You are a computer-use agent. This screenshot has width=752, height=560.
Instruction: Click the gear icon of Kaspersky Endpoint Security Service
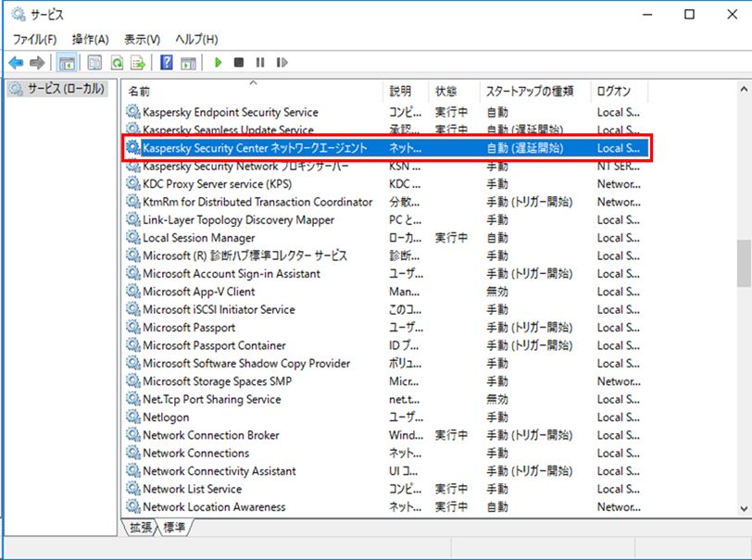132,112
